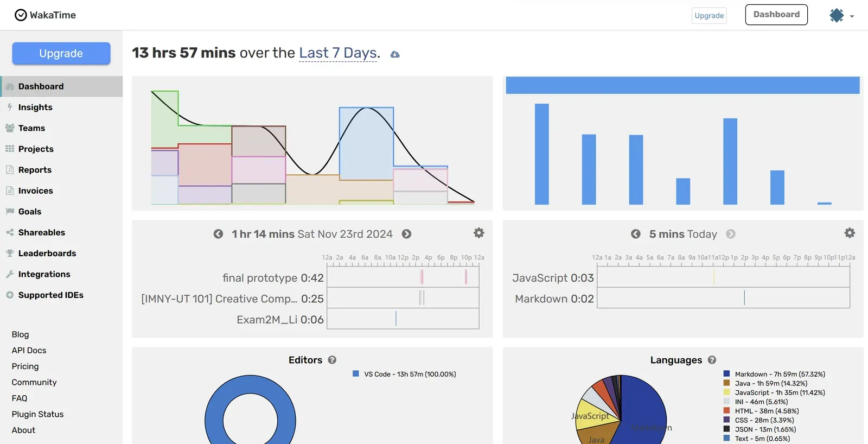Go to next day after Sat Nov 23rd
Screen dimensions: 868x444
point(406,234)
